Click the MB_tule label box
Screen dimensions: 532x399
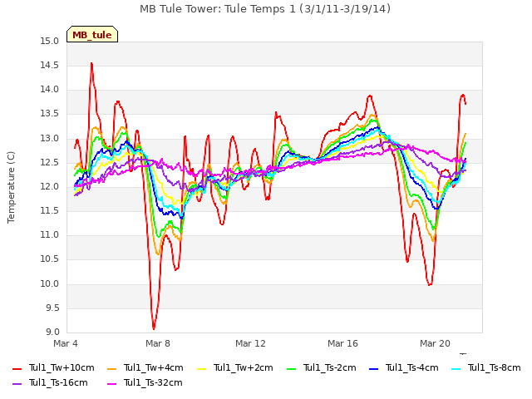[92, 34]
